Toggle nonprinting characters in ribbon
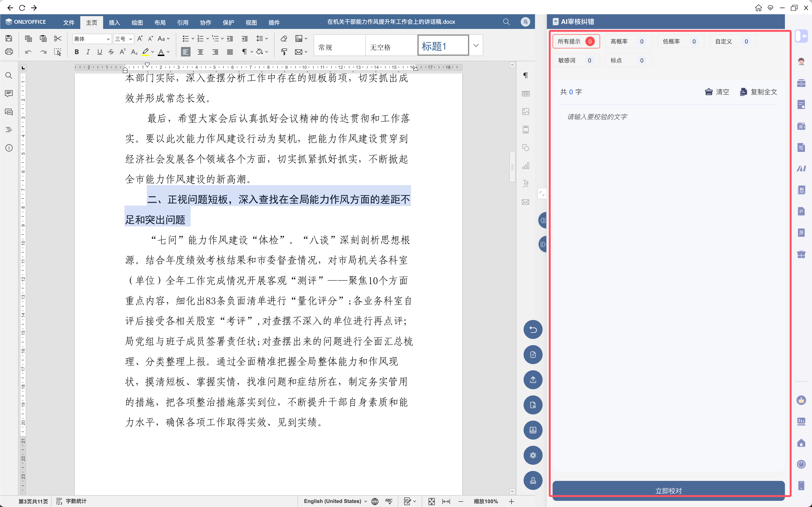 (x=245, y=52)
